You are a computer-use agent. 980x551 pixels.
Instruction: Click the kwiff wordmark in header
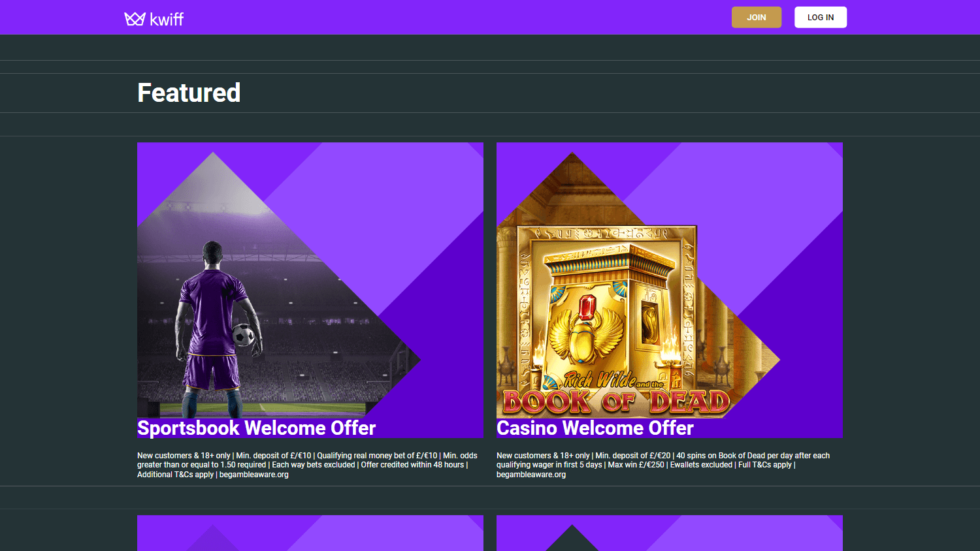click(x=167, y=20)
